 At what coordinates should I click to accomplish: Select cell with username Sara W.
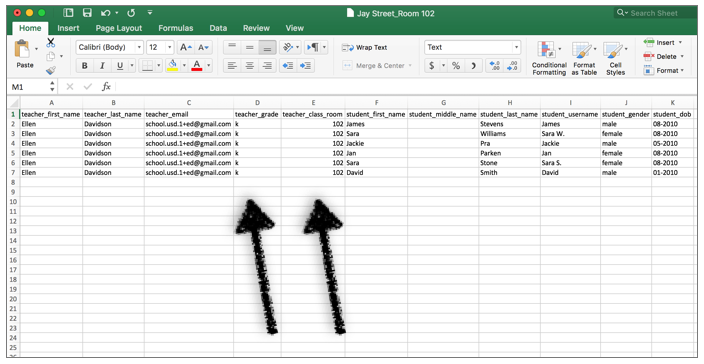pyautogui.click(x=571, y=134)
